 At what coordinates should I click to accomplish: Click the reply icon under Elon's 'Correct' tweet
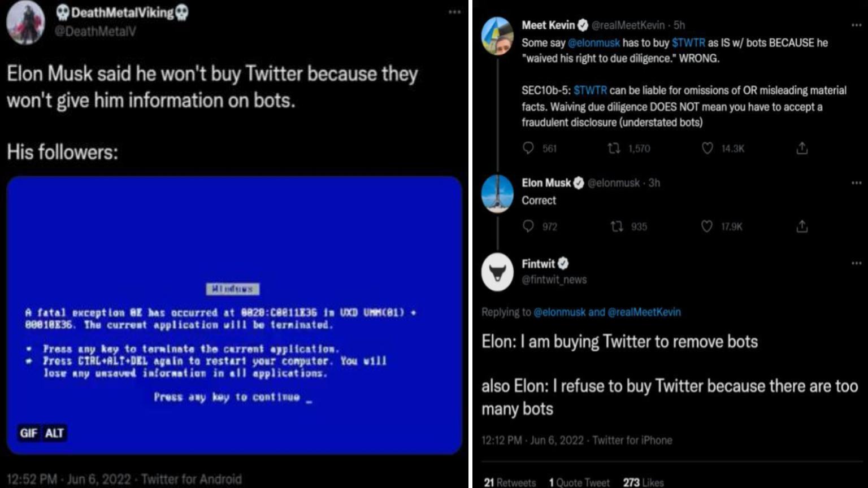(529, 226)
